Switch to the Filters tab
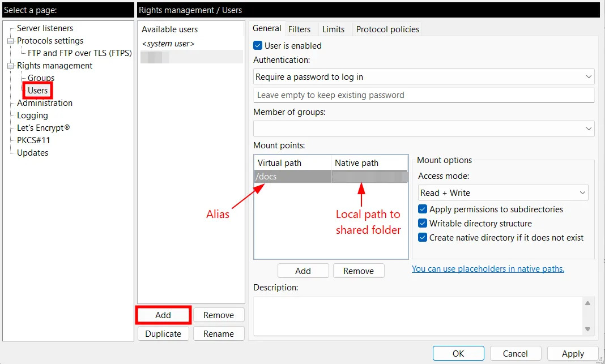This screenshot has height=364, width=605. [x=299, y=29]
